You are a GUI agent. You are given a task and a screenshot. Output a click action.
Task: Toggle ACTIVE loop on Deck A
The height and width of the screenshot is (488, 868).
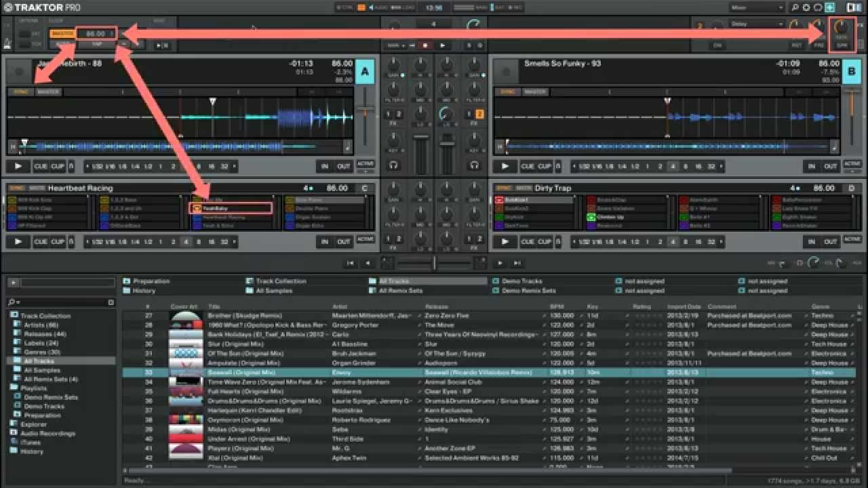click(365, 164)
